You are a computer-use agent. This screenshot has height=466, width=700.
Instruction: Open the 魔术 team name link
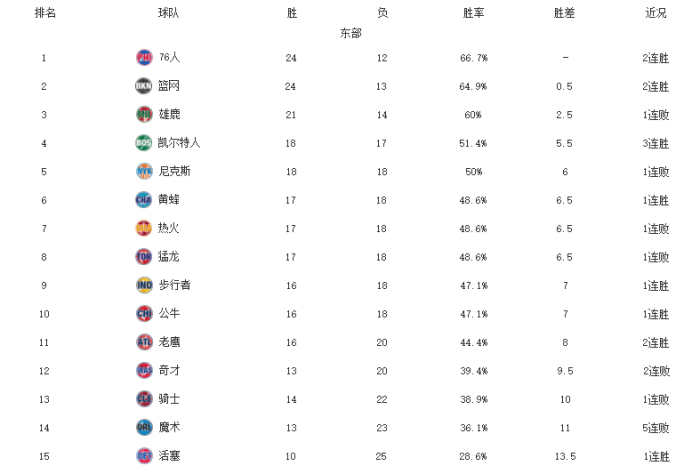169,427
